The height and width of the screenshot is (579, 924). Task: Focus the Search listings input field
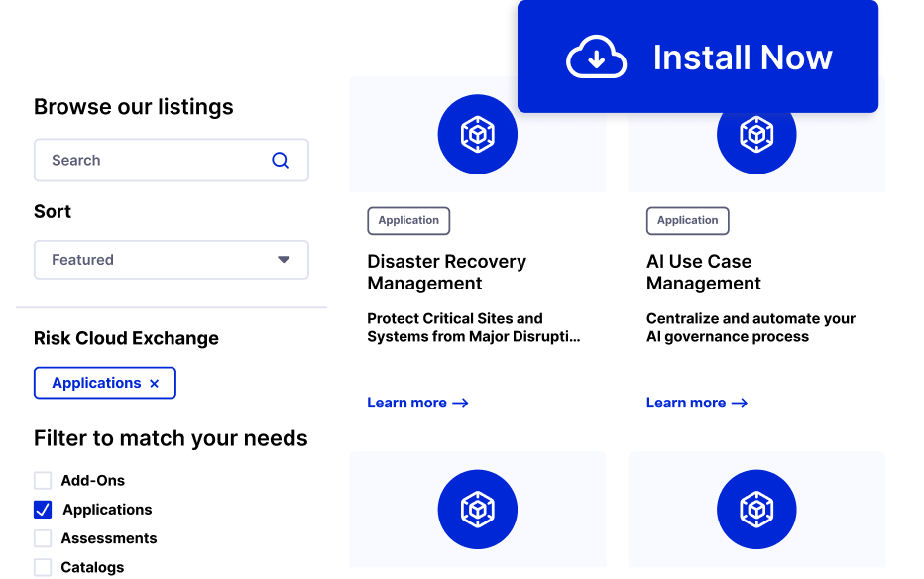click(x=149, y=160)
